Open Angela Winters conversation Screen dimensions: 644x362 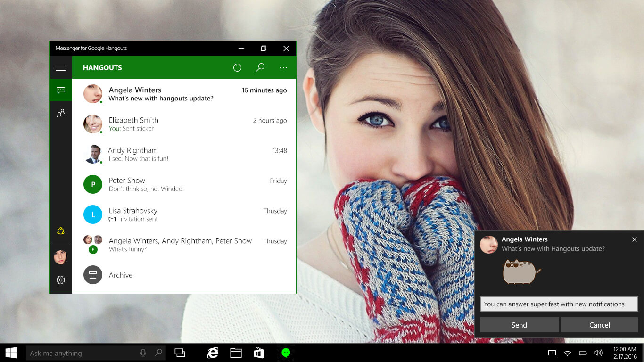184,94
